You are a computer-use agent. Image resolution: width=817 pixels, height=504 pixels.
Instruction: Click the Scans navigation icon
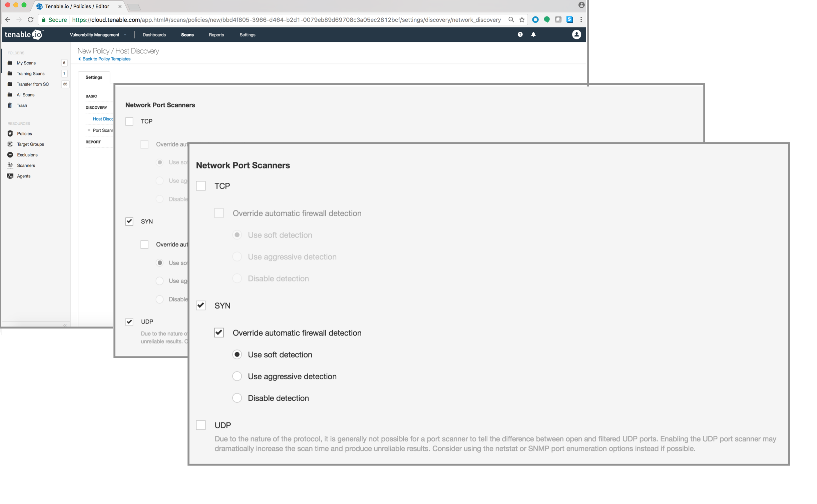[187, 34]
